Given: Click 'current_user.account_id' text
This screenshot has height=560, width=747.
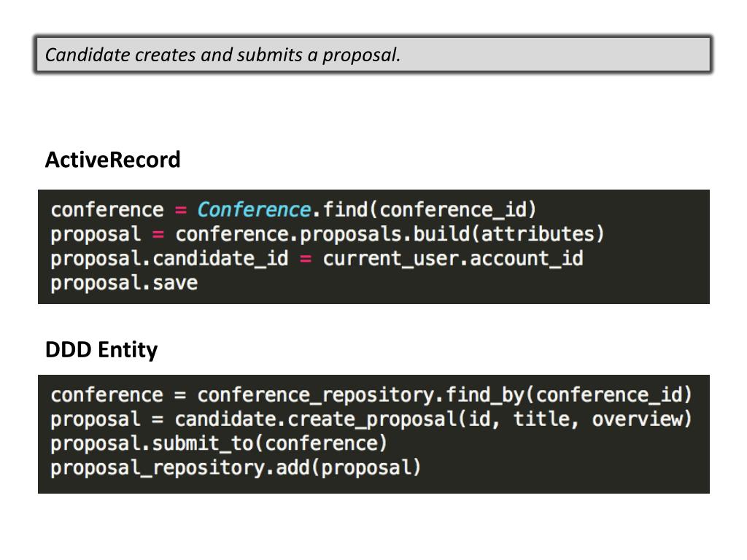Looking at the screenshot, I should (x=453, y=259).
